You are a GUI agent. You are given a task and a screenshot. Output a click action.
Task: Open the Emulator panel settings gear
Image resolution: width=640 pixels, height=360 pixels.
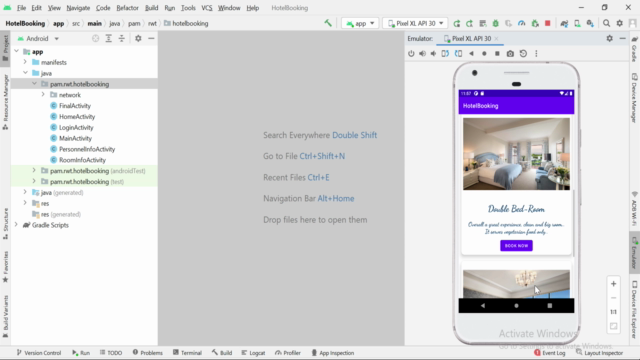click(x=609, y=38)
